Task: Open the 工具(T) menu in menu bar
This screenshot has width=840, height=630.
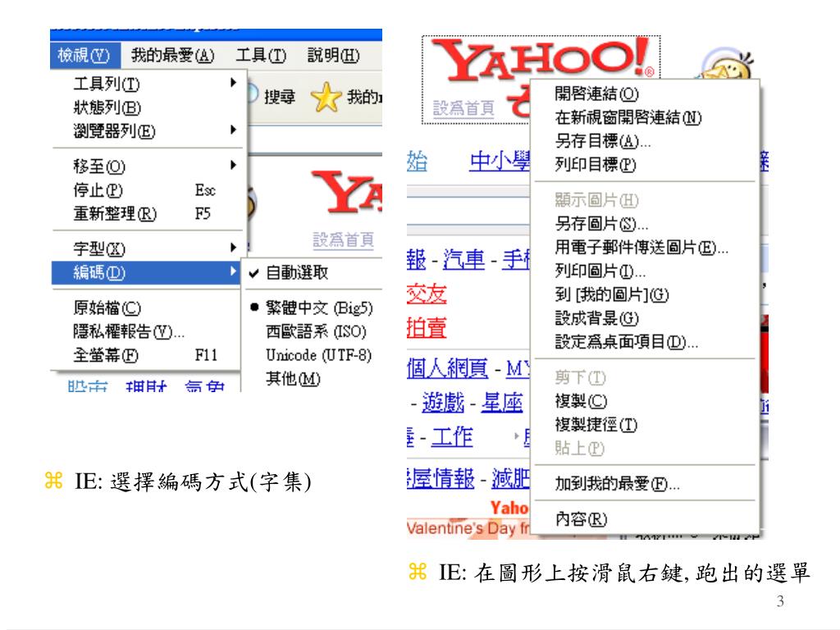Action: [x=261, y=55]
